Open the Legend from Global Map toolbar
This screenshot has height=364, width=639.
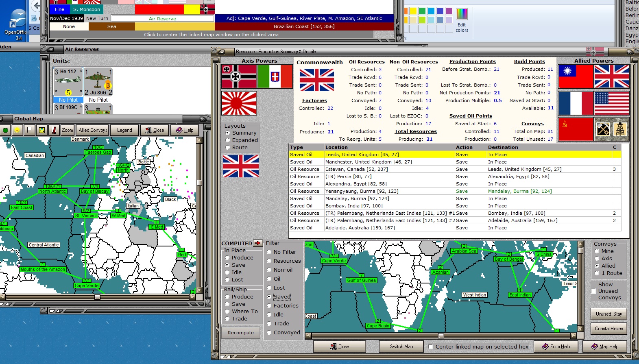click(124, 130)
